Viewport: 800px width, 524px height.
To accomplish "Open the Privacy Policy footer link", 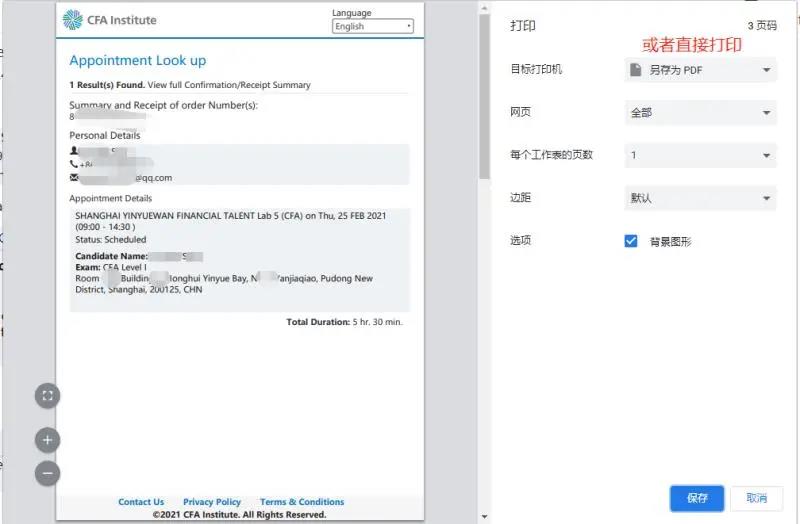I will pyautogui.click(x=212, y=502).
